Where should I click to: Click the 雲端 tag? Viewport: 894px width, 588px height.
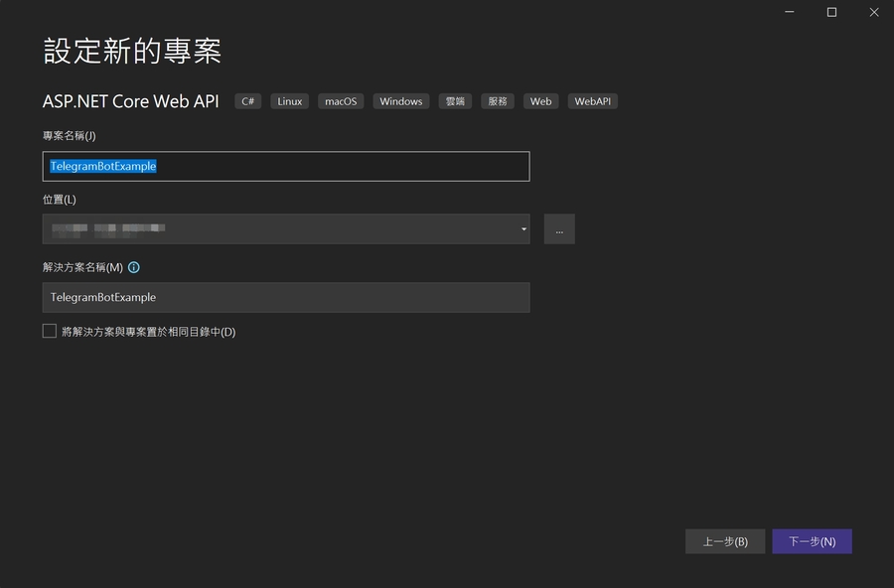[455, 101]
